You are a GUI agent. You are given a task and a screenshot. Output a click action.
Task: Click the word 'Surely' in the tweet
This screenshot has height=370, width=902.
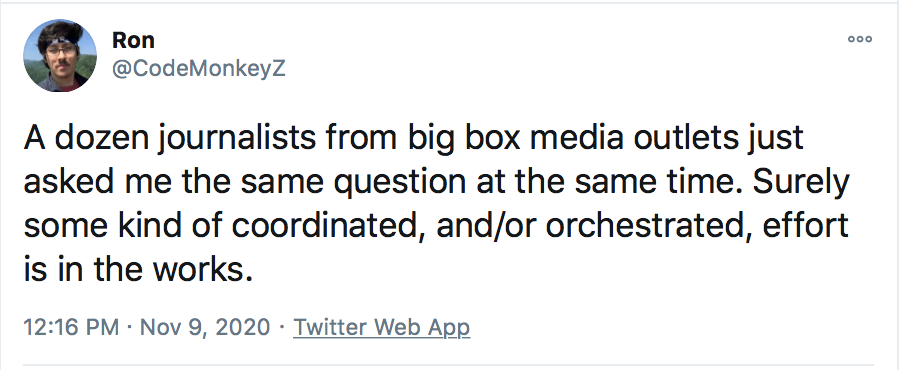pos(801,184)
